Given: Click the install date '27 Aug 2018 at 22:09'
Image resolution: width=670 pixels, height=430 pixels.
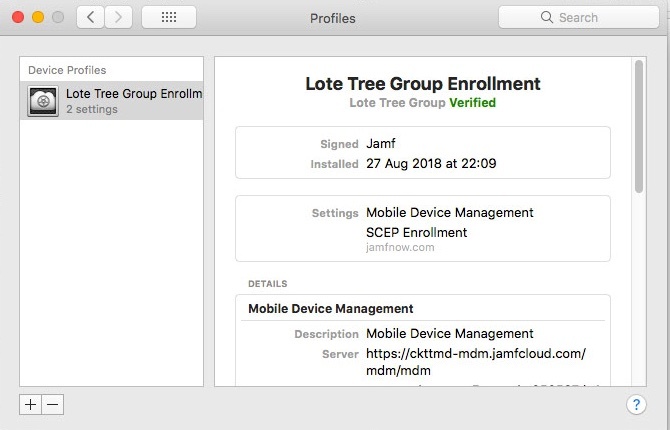Looking at the screenshot, I should (x=431, y=163).
